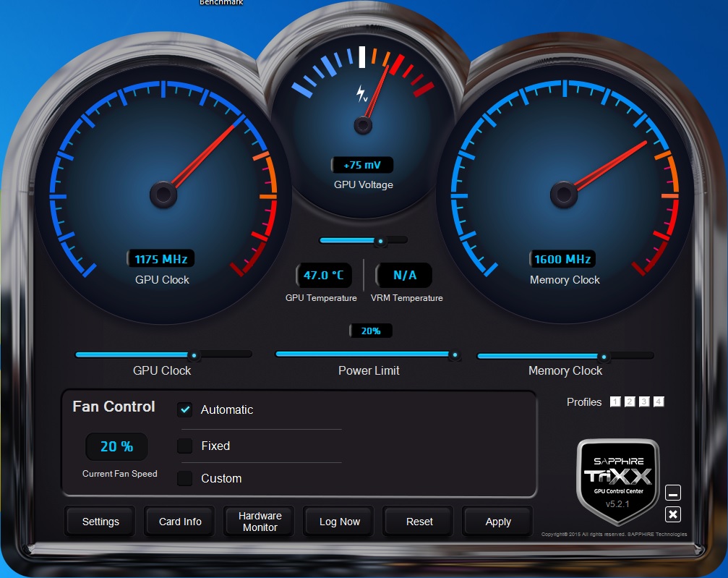Image resolution: width=728 pixels, height=578 pixels.
Task: Reset the overclock values
Action: tap(419, 522)
